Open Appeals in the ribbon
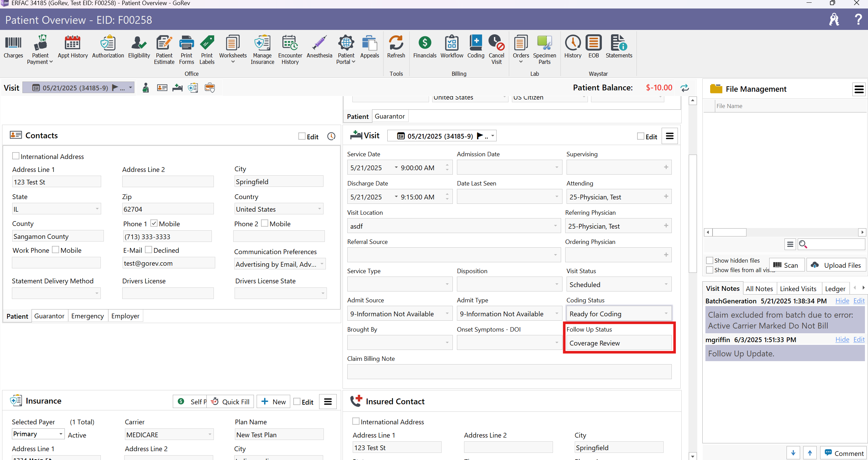 [369, 47]
